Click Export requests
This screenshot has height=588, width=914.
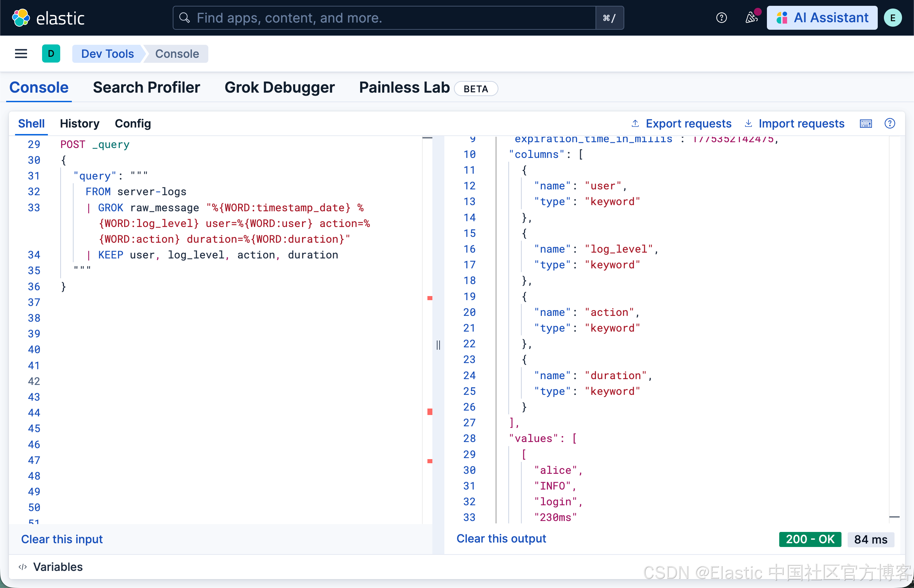point(681,124)
